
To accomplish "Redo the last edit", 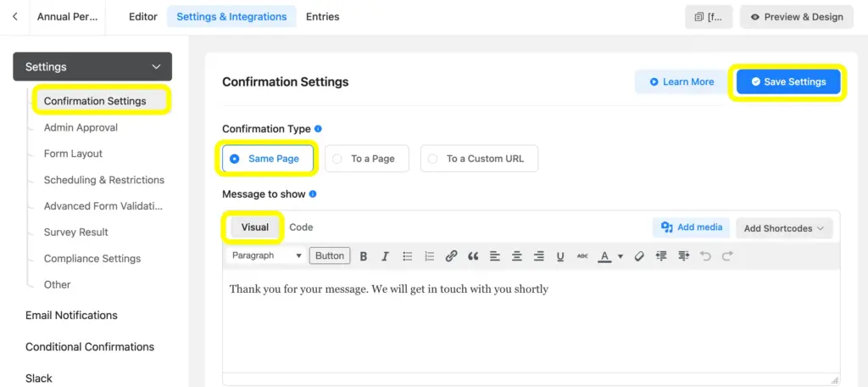I will click(x=727, y=256).
